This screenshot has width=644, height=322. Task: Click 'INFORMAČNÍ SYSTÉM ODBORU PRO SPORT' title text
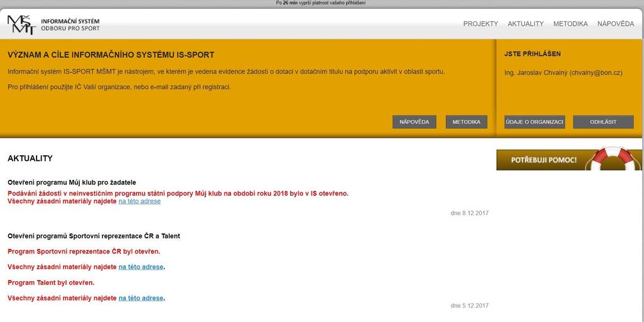[70, 25]
